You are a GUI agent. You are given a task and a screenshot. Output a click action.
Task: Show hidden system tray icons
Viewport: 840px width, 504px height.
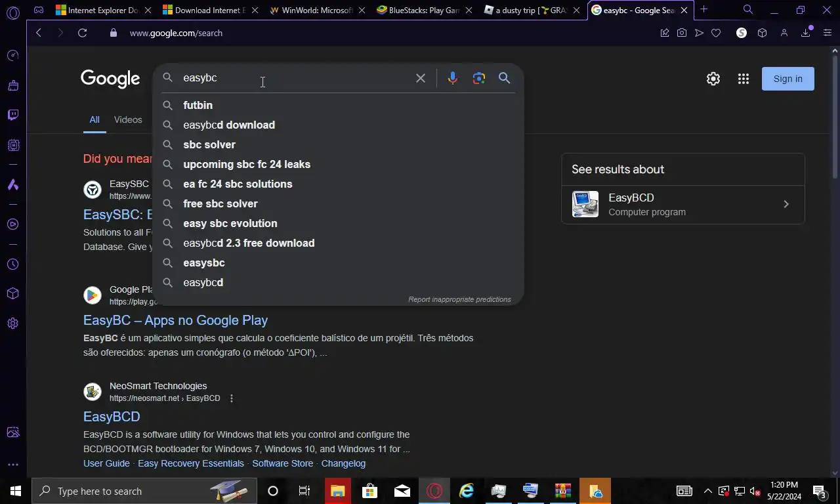tap(707, 491)
